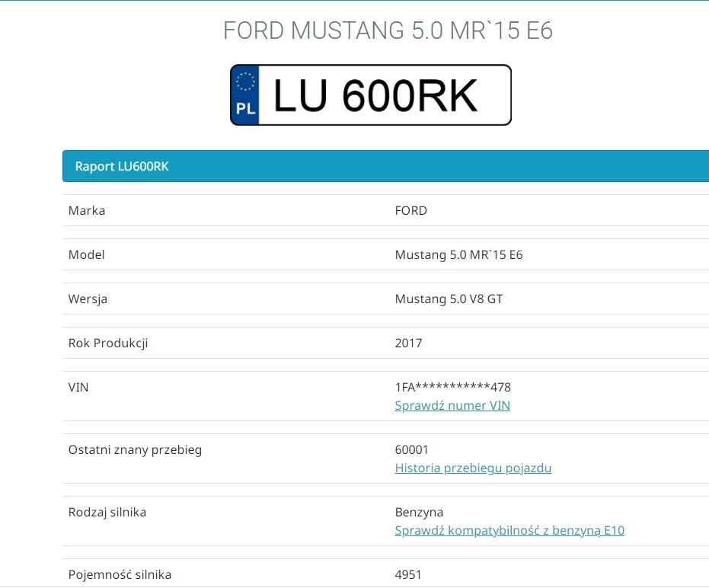This screenshot has height=588, width=709.
Task: Click the 'Mustang 5.0 V8 GT' version value
Action: click(449, 299)
